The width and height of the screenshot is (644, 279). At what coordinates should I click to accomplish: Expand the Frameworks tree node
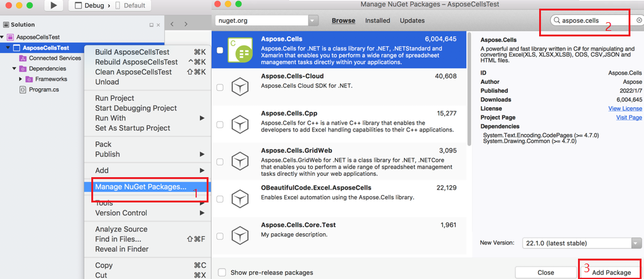tap(20, 79)
